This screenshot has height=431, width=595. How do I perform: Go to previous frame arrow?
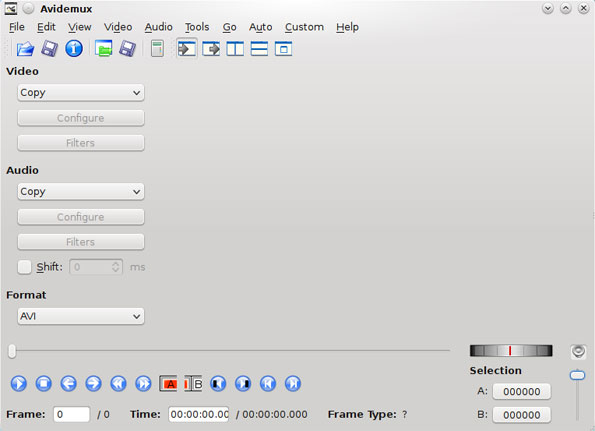click(69, 384)
